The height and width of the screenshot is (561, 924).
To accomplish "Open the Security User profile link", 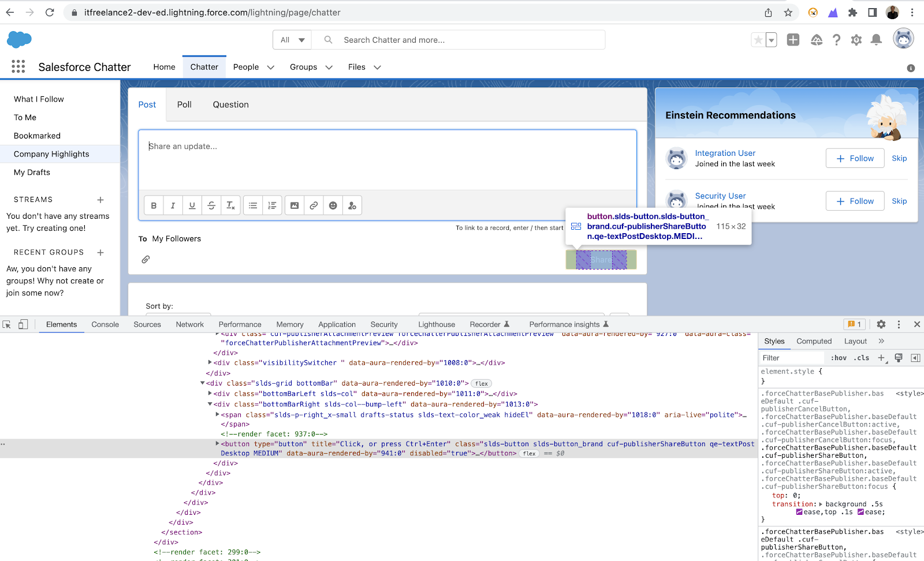I will point(720,196).
